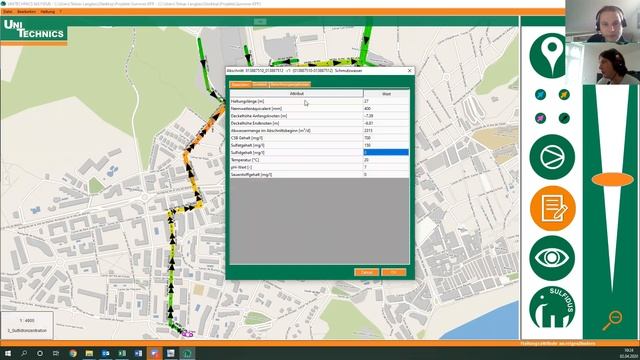The width and height of the screenshot is (640, 360).
Task: Open File Explorer from taskbar
Action: pyautogui.click(x=89, y=353)
